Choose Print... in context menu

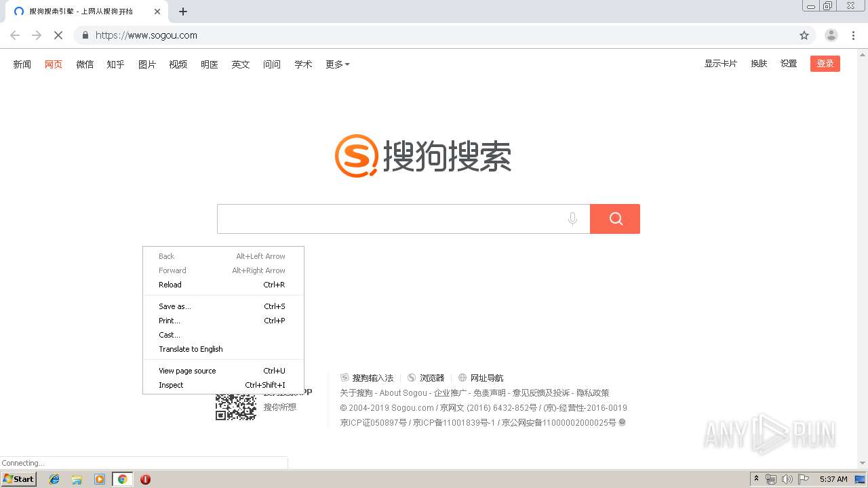(x=223, y=321)
